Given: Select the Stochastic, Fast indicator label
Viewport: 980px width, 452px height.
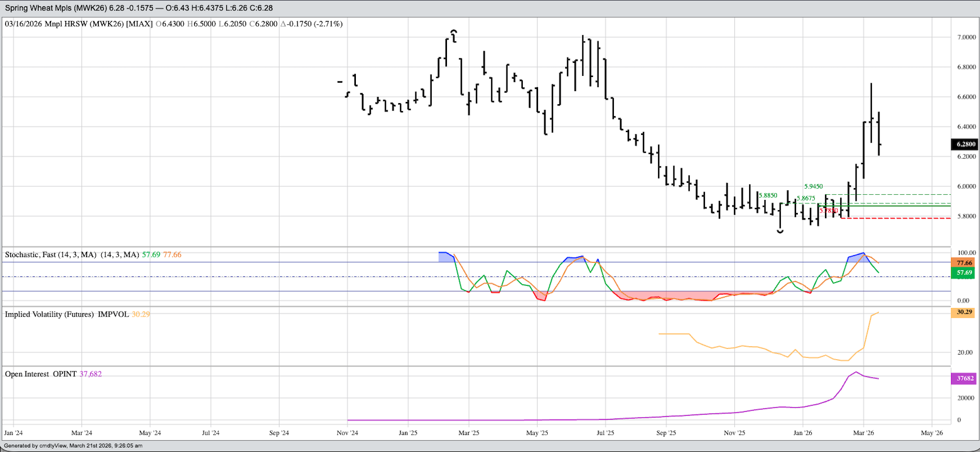Looking at the screenshot, I should (50, 255).
